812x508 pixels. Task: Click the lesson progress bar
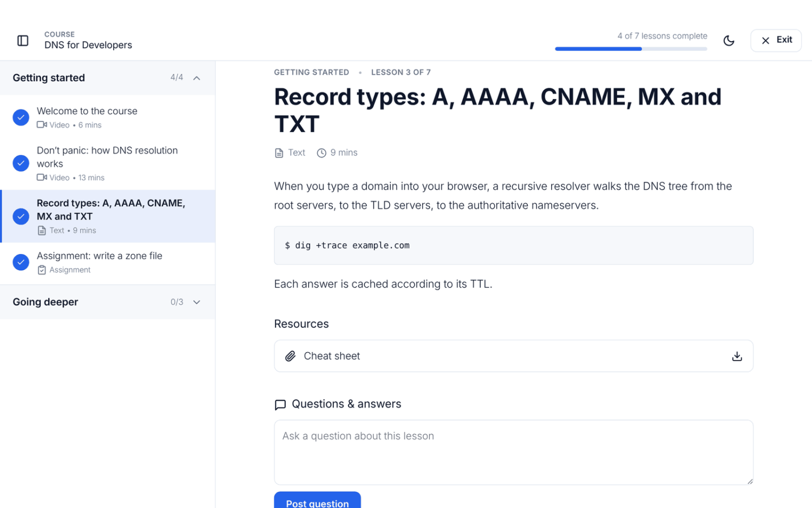click(x=631, y=49)
